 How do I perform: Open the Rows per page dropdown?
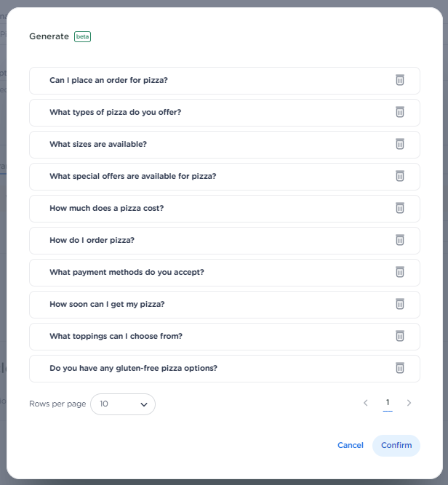coord(123,404)
